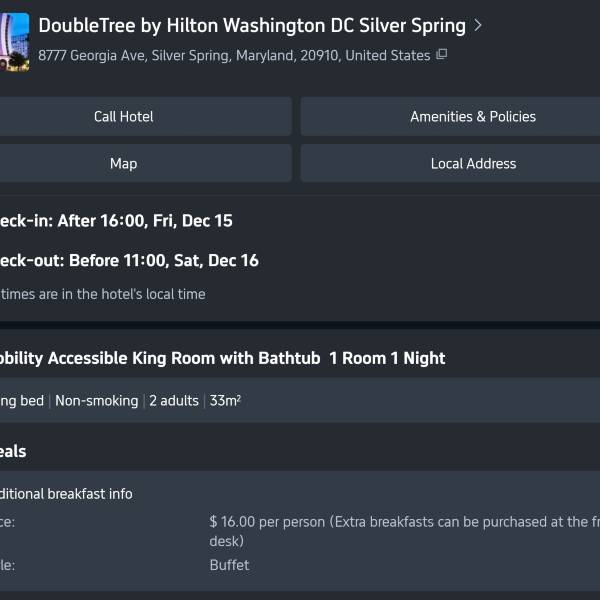
Task: Click the hotel's local time note
Action: (x=103, y=294)
